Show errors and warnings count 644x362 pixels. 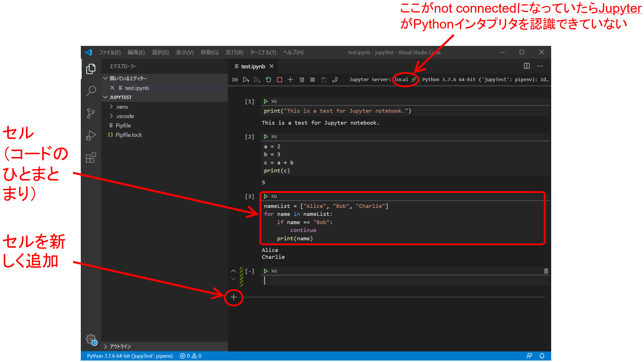tap(191, 356)
